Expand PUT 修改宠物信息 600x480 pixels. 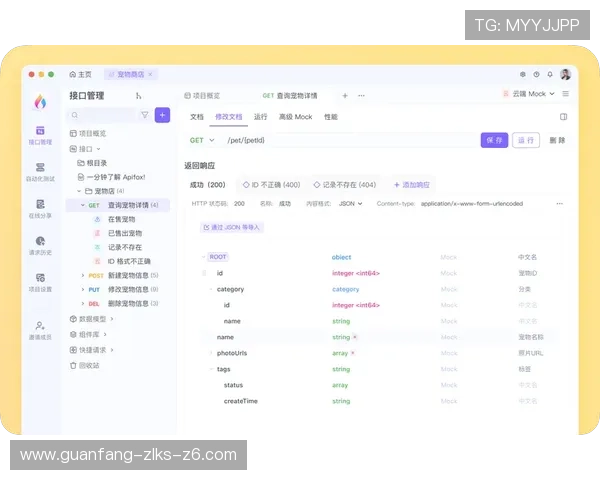coord(83,289)
